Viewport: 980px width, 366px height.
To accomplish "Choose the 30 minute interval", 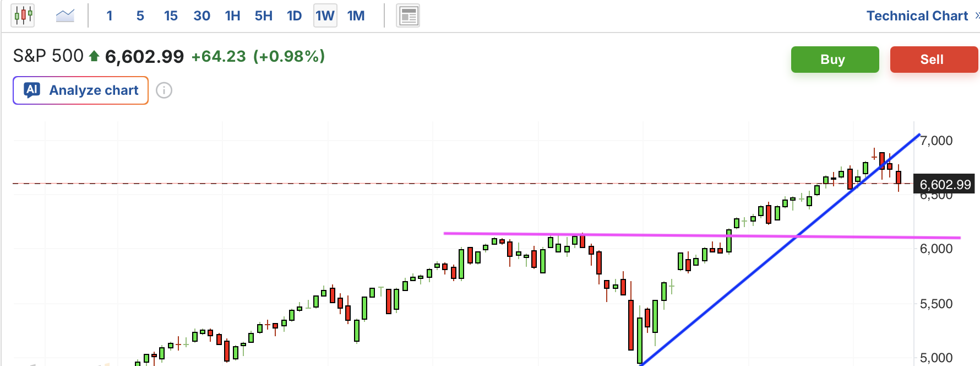I will 202,16.
